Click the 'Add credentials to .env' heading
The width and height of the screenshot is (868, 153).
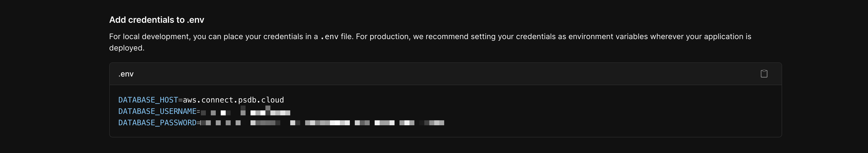coord(157,20)
